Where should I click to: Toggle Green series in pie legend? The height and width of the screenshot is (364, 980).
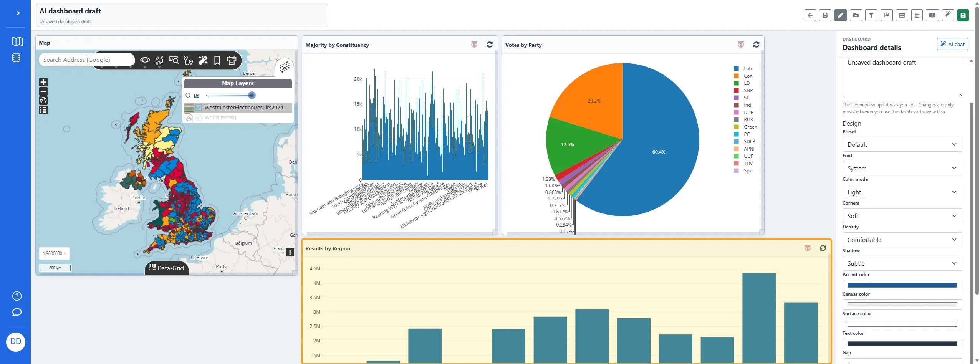tap(745, 127)
